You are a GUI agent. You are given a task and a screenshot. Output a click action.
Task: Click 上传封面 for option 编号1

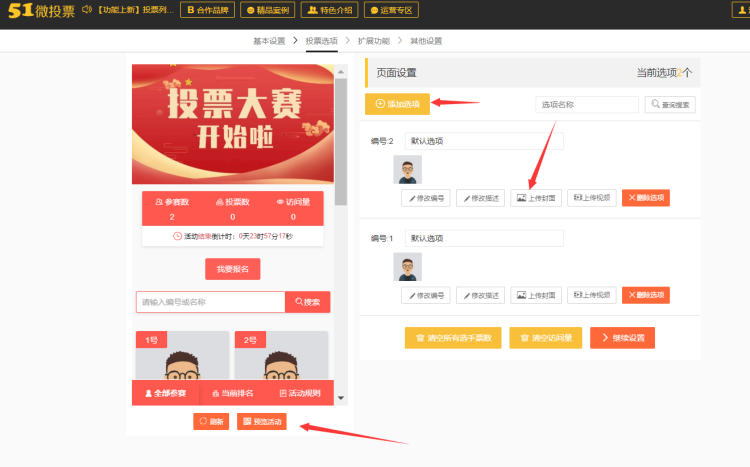(536, 295)
